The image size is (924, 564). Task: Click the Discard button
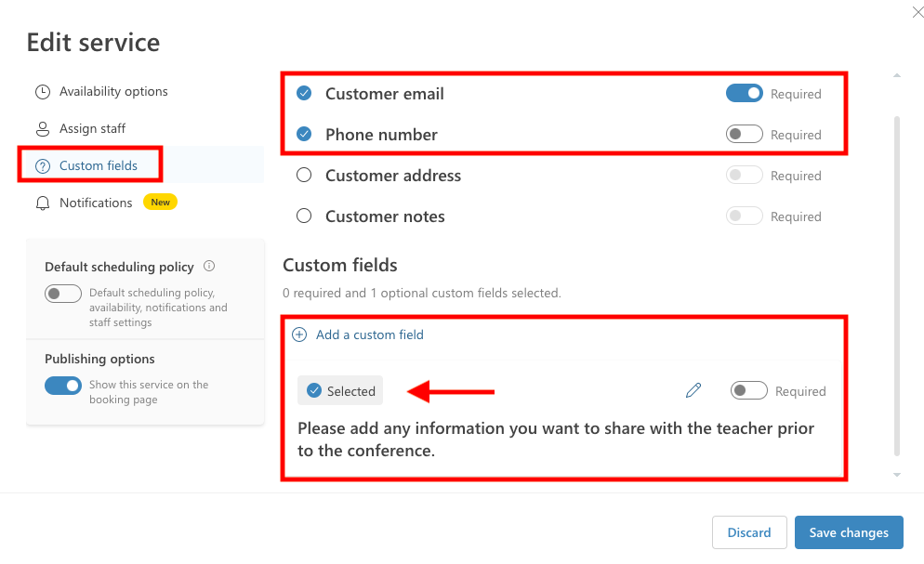(749, 532)
